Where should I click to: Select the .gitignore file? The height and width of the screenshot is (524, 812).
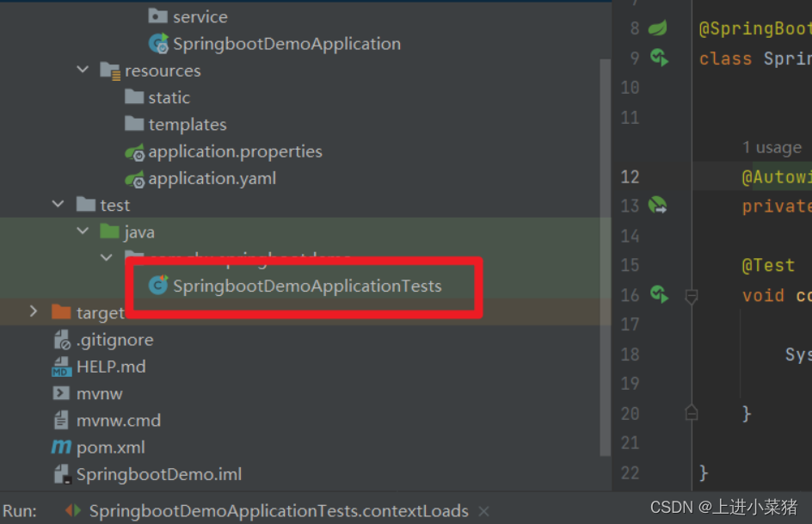[x=114, y=340]
